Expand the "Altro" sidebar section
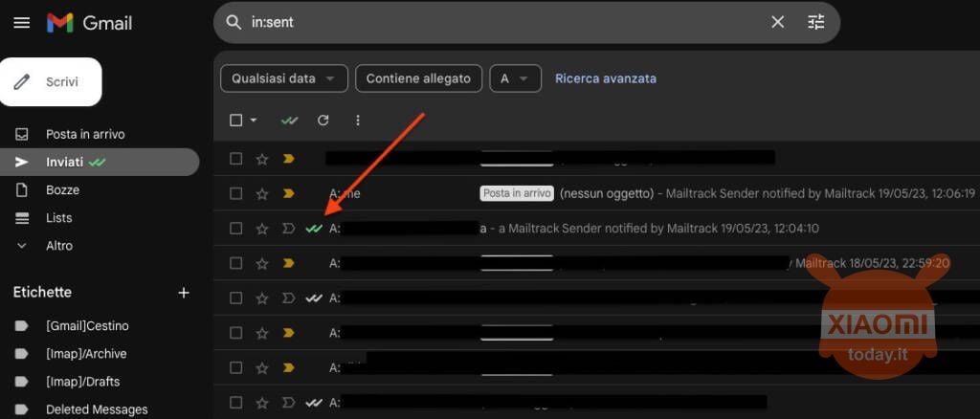This screenshot has width=980, height=419. pos(58,246)
